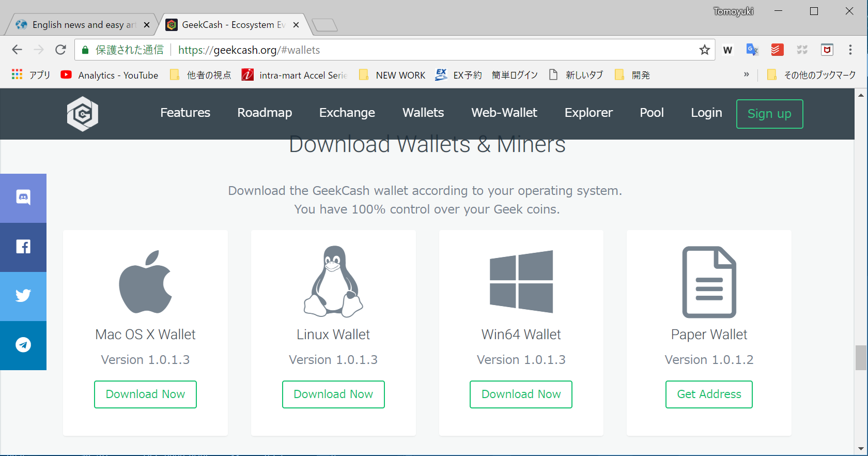Viewport: 868px width, 456px height.
Task: Open the Roadmap navigation item
Action: pyautogui.click(x=265, y=113)
